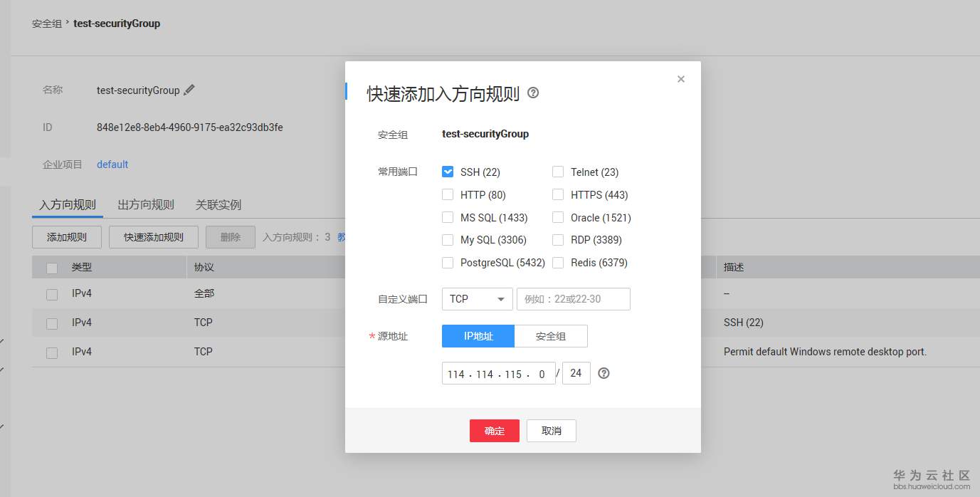980x497 pixels.
Task: Open help icon beside dialog title
Action: (533, 93)
